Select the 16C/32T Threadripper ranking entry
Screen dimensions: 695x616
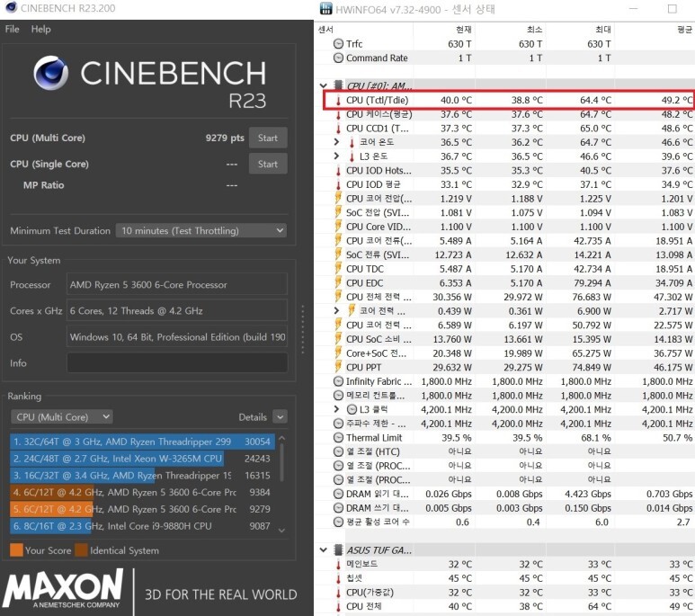coord(142,476)
